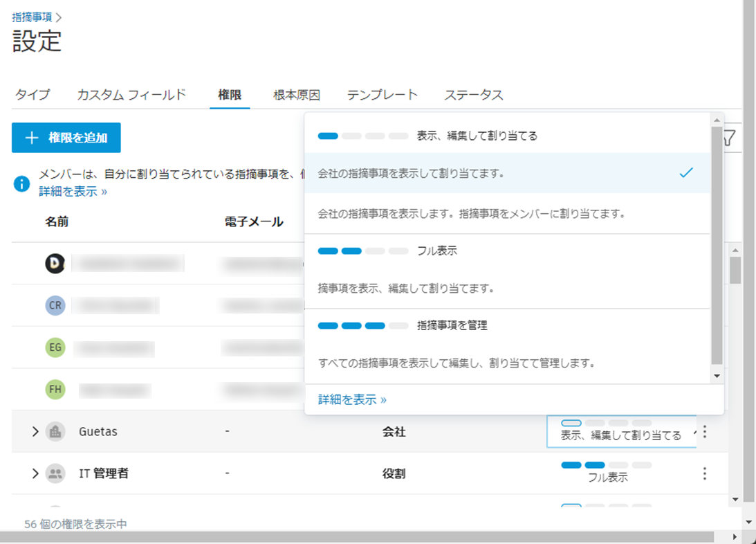Click the フル表示 permission level of IT 管理者
This screenshot has width=756, height=544.
click(607, 473)
